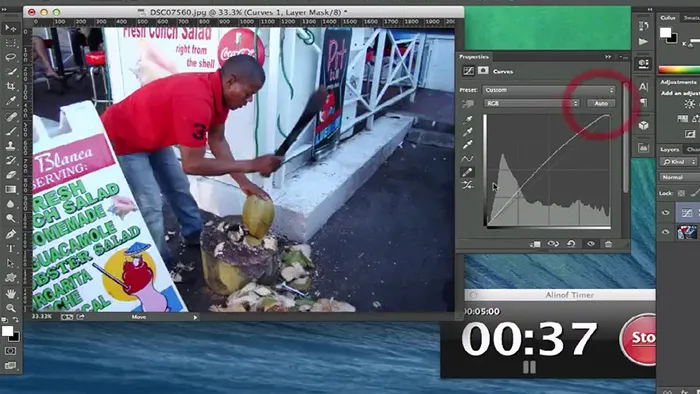Open the 3D panel cube icon
700x394 pixels.
click(643, 125)
